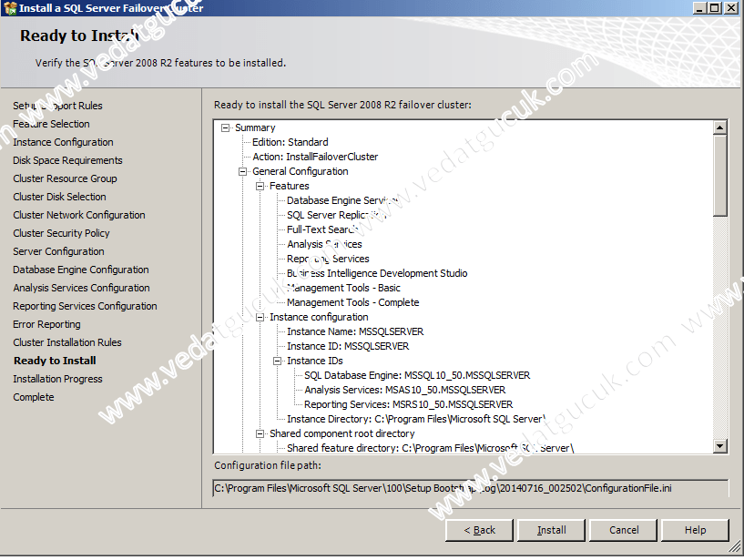This screenshot has height=560, width=744.
Task: Collapse the Summary tree node
Action: (225, 127)
